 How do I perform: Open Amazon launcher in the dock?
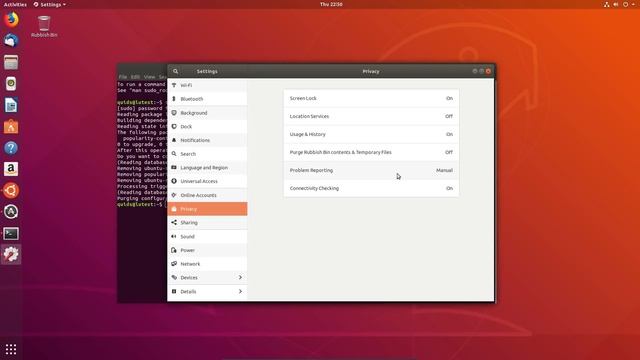[x=11, y=169]
